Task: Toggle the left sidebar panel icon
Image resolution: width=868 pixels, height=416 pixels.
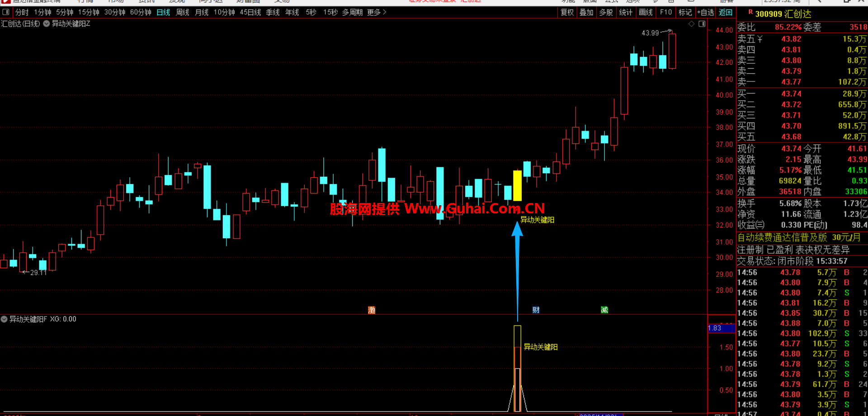Action: coord(6,12)
